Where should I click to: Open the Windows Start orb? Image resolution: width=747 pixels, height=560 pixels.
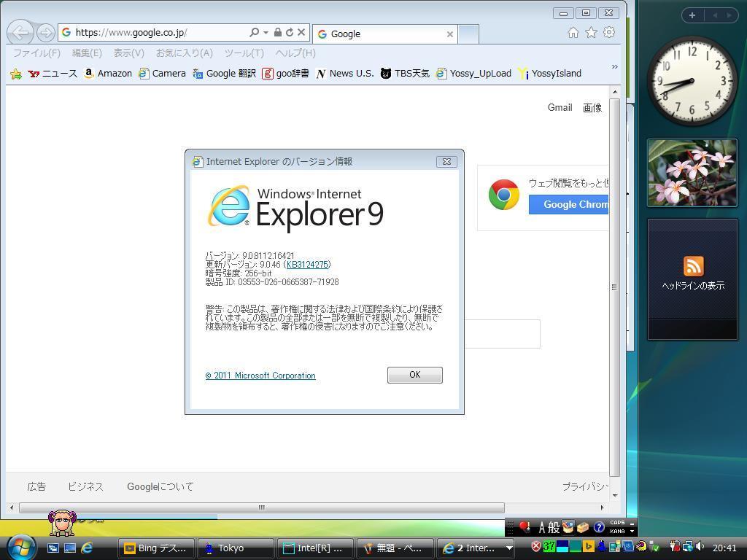click(20, 547)
